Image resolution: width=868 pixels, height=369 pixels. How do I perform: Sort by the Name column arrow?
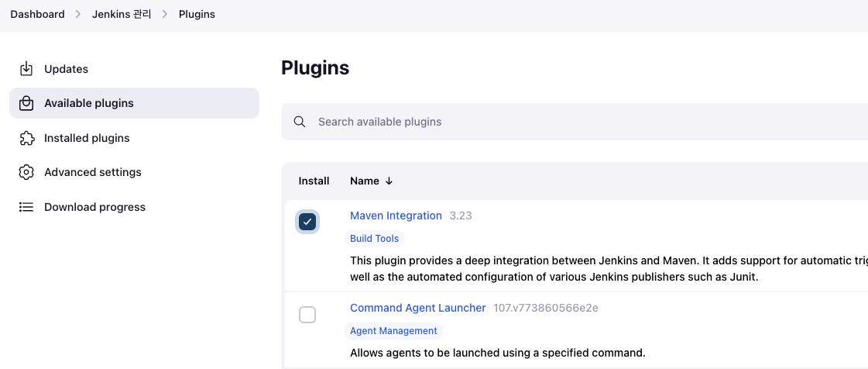tap(389, 181)
